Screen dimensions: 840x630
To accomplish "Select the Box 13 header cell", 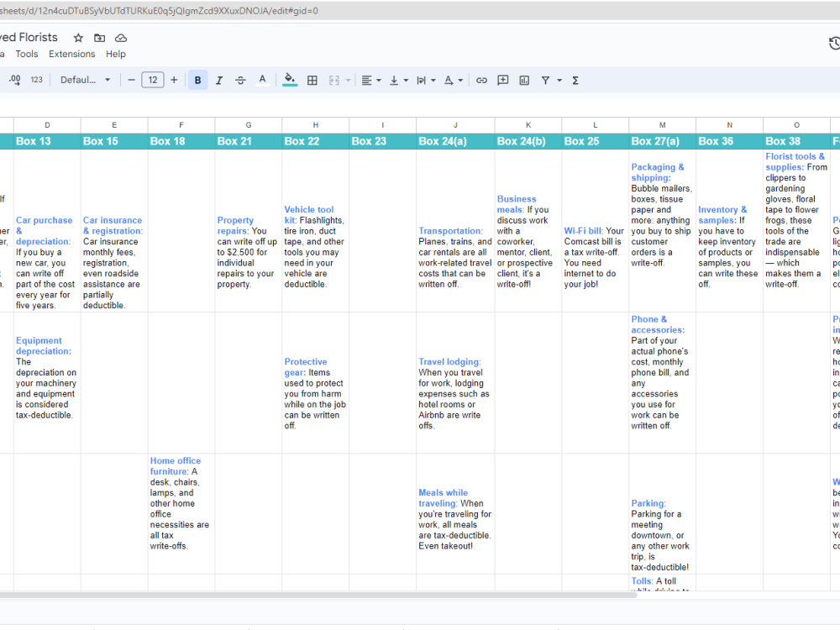I will point(47,141).
